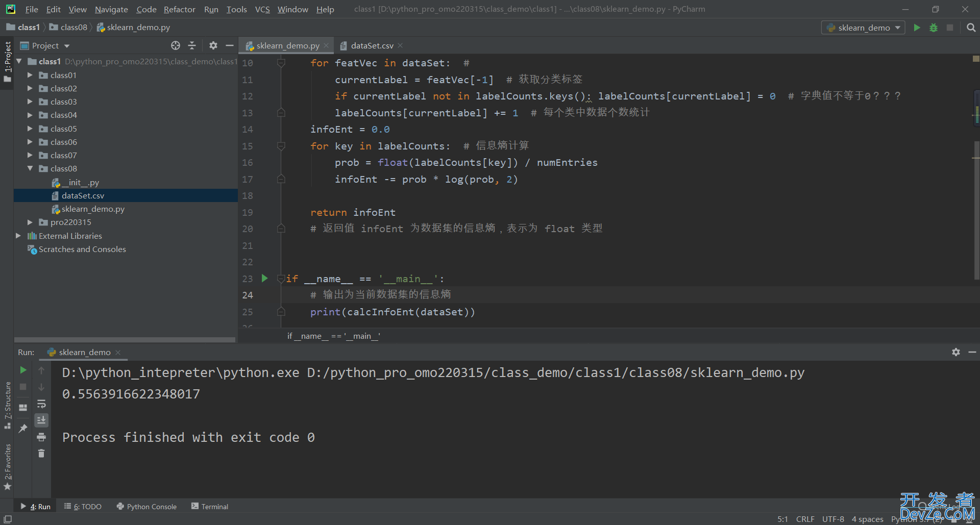Open sklearn_demo run configuration dropdown
This screenshot has width=980, height=525.
pos(863,28)
